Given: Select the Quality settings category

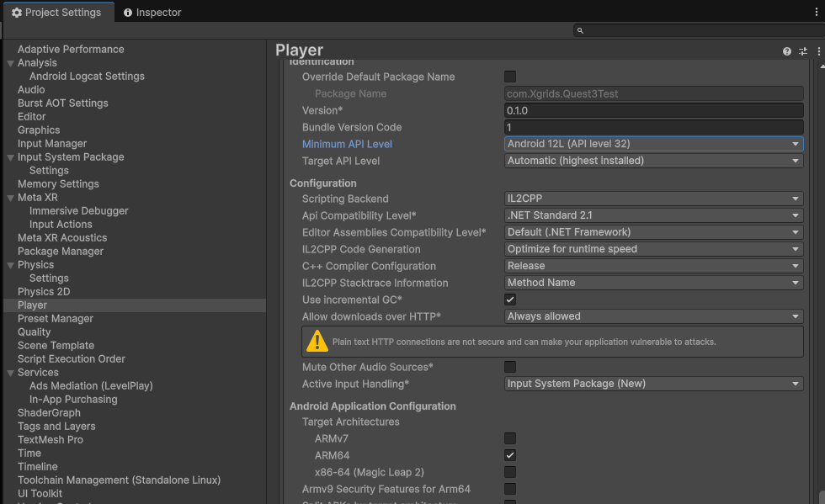Looking at the screenshot, I should tap(35, 332).
